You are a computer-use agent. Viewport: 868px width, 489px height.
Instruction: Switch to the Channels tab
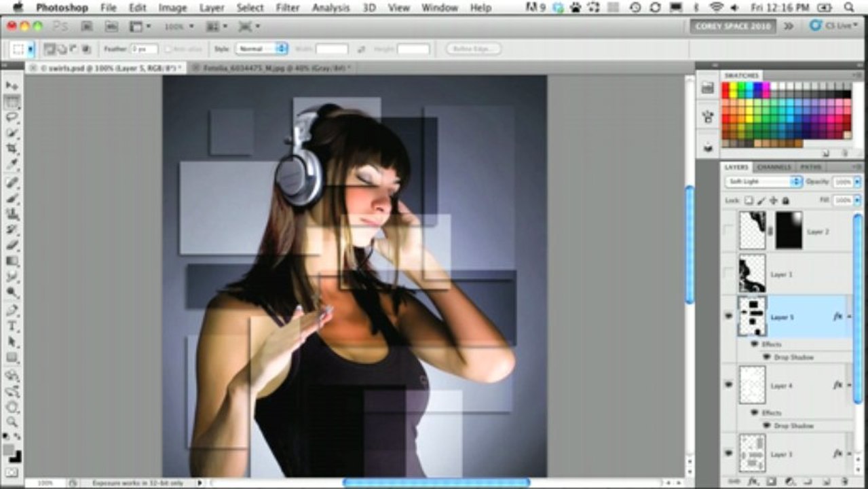coord(774,167)
